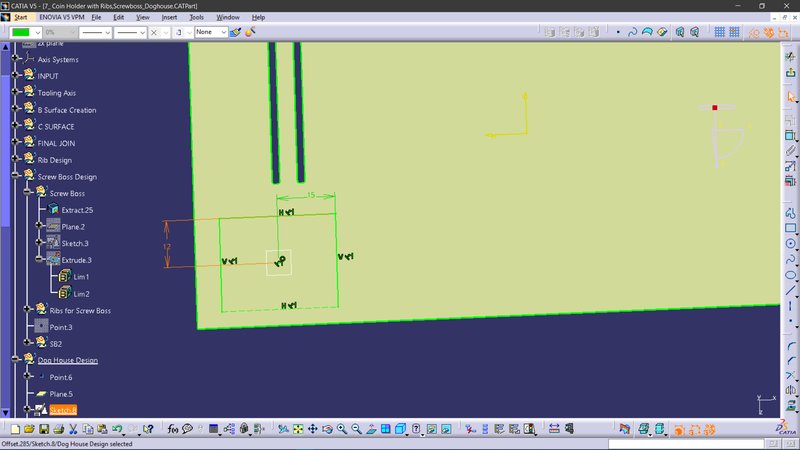The height and width of the screenshot is (450, 800).
Task: Save the part with the floppy icon
Action: [44, 429]
